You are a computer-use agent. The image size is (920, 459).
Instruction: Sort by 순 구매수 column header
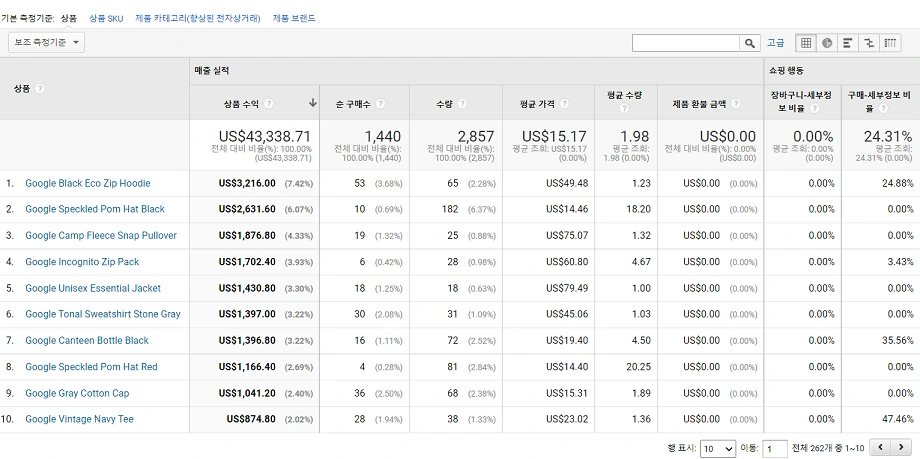(x=355, y=103)
